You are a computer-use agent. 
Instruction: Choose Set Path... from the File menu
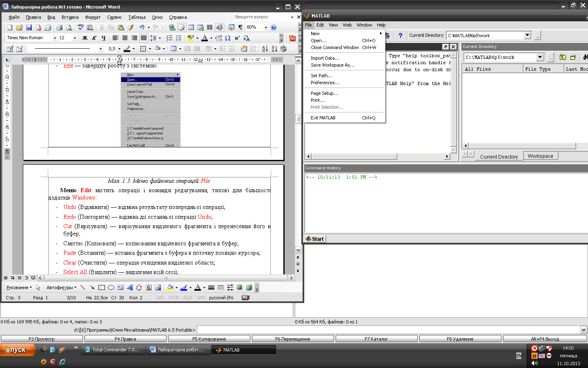pos(321,76)
